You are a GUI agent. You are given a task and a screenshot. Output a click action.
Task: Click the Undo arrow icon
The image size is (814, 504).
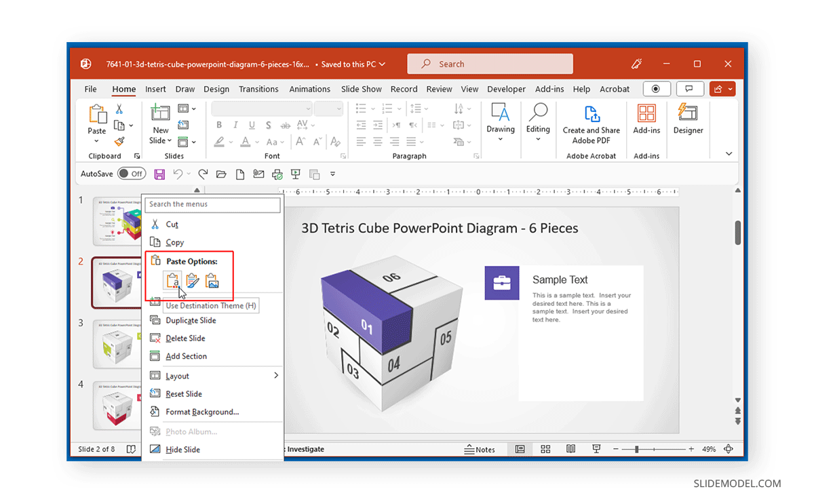point(178,174)
